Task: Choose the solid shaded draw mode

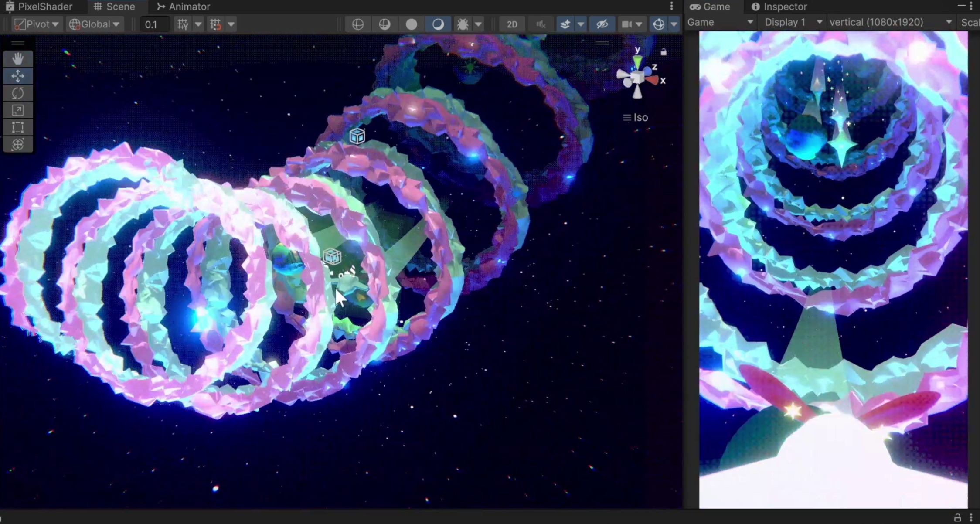Action: (411, 24)
